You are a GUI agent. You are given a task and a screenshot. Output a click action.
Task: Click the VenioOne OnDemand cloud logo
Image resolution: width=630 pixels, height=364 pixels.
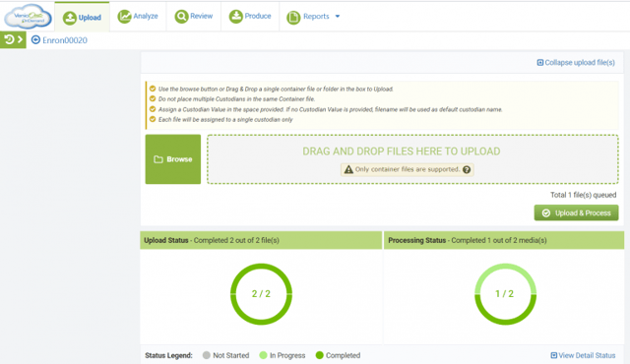click(28, 17)
